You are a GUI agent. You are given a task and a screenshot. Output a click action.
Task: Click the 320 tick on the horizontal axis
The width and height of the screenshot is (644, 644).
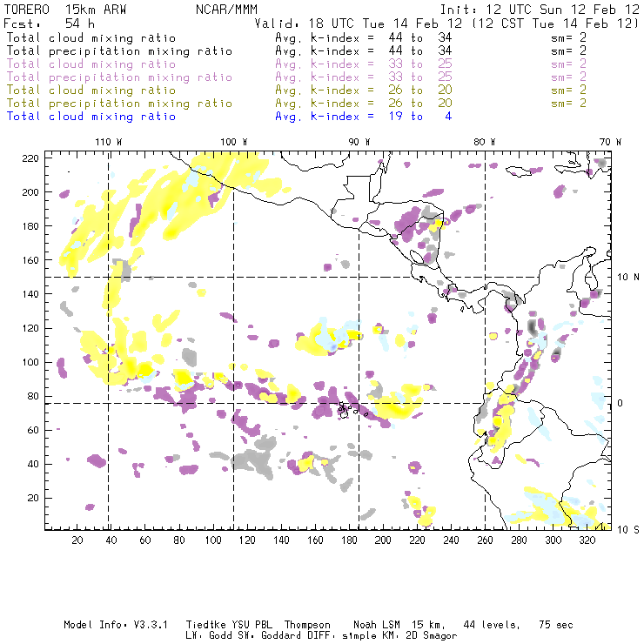[x=587, y=540]
